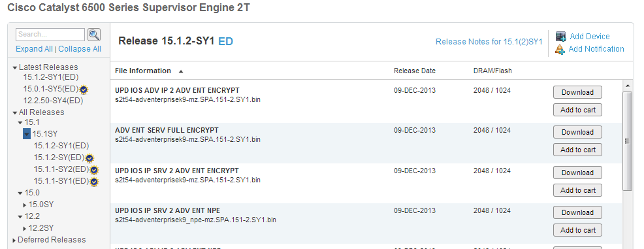Click badge icon beside 15.1.2-SY(ED)
Image resolution: width=644 pixels, height=249 pixels.
(x=89, y=158)
